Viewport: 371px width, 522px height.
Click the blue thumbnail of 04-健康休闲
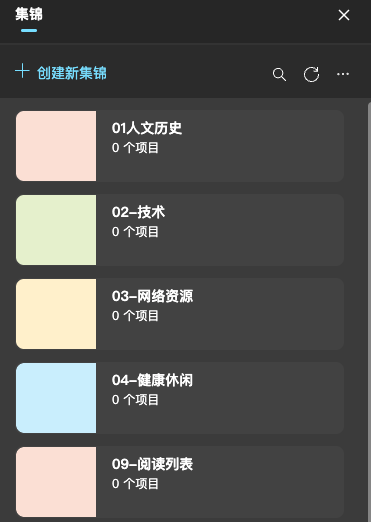(56, 398)
